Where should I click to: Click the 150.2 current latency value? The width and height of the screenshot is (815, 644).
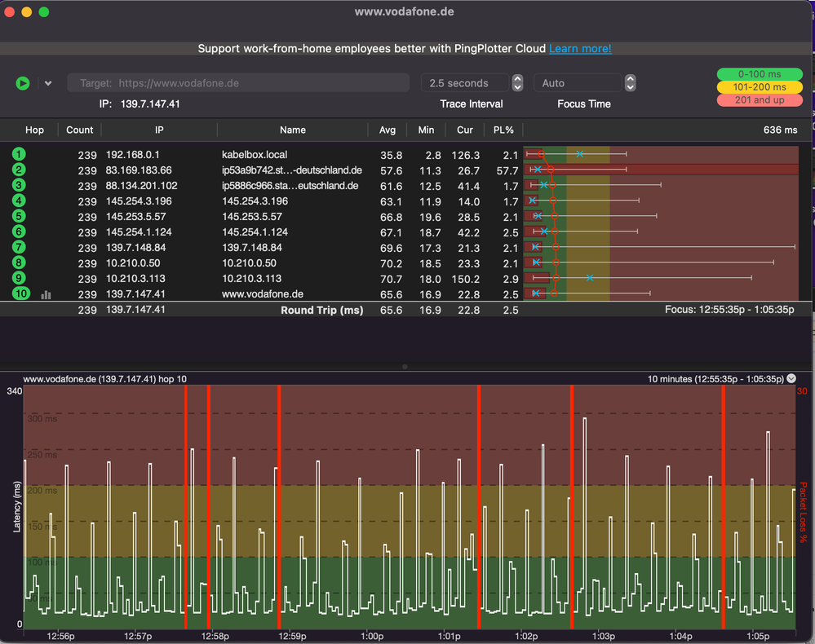click(x=465, y=279)
